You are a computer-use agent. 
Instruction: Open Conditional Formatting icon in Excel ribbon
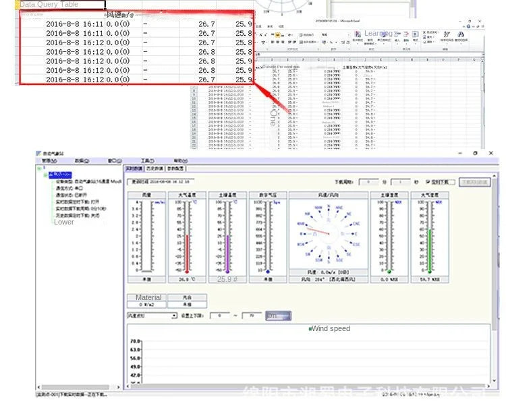click(x=358, y=34)
